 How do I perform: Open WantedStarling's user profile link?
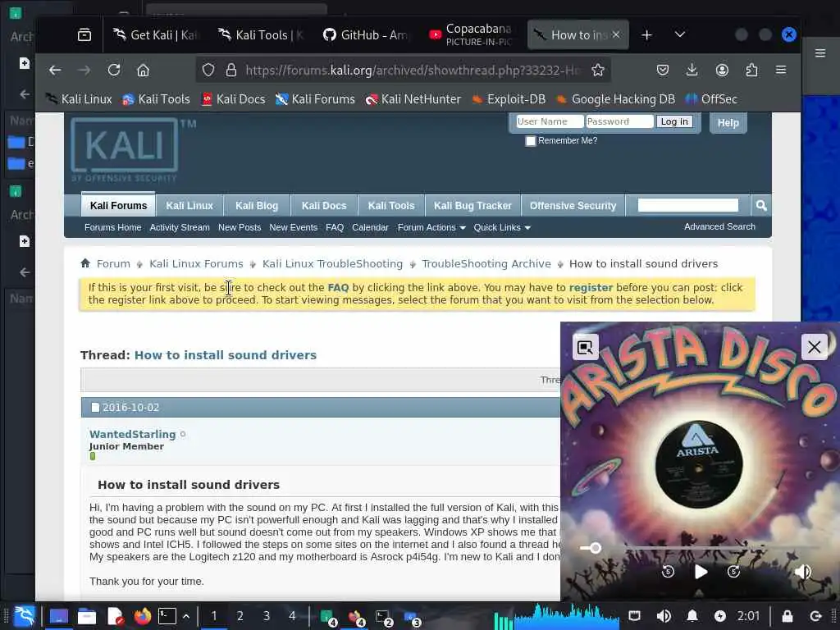click(132, 435)
